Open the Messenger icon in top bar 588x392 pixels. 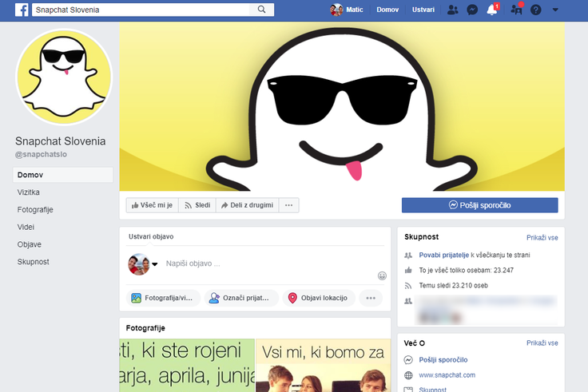(x=472, y=10)
